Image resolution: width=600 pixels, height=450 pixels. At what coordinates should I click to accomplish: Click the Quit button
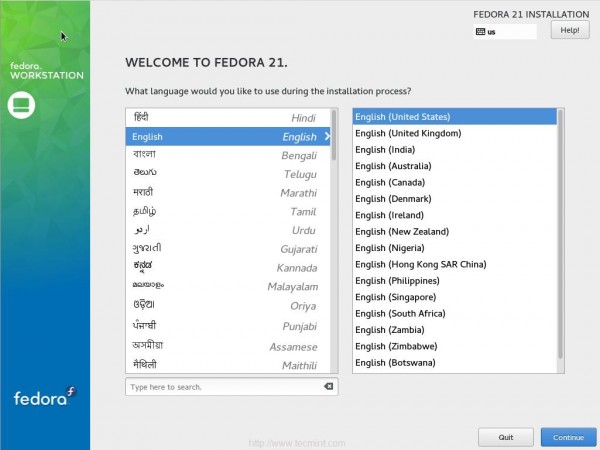[505, 437]
